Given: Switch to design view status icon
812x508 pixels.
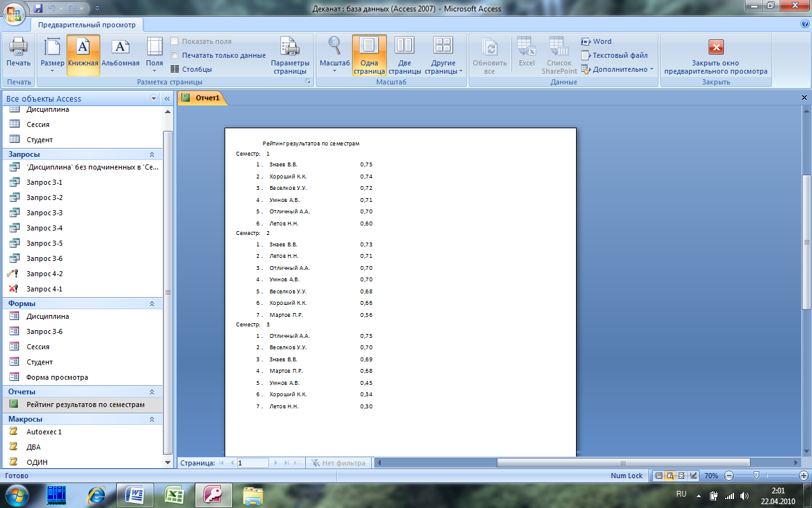Looking at the screenshot, I should pyautogui.click(x=693, y=476).
